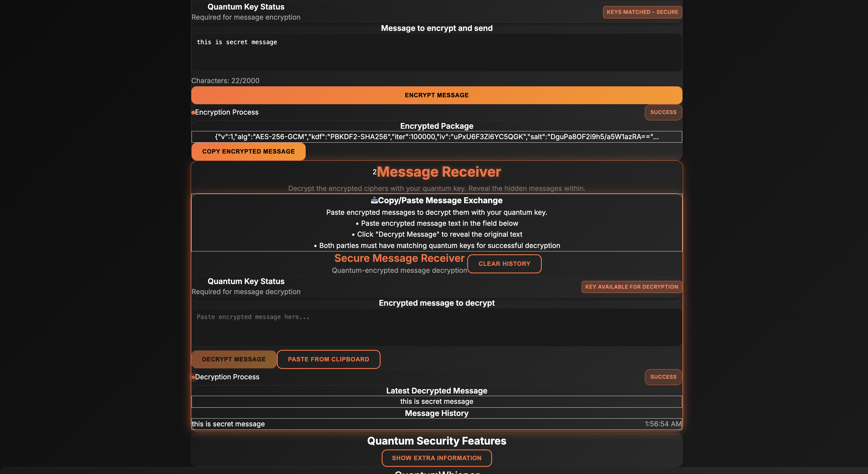Click the KEY AVAILABLE FOR DECRYPTION badge
This screenshot has height=474, width=868.
631,287
